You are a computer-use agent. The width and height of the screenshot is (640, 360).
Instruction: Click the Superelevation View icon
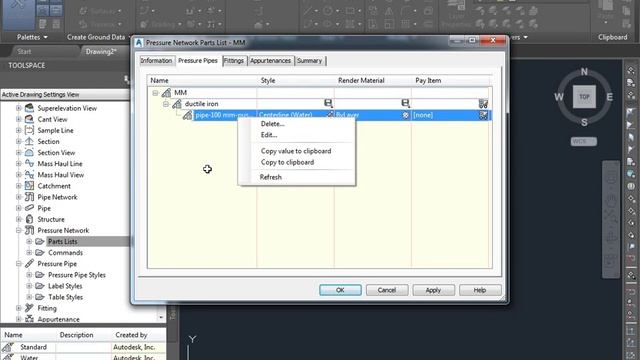pos(29,108)
